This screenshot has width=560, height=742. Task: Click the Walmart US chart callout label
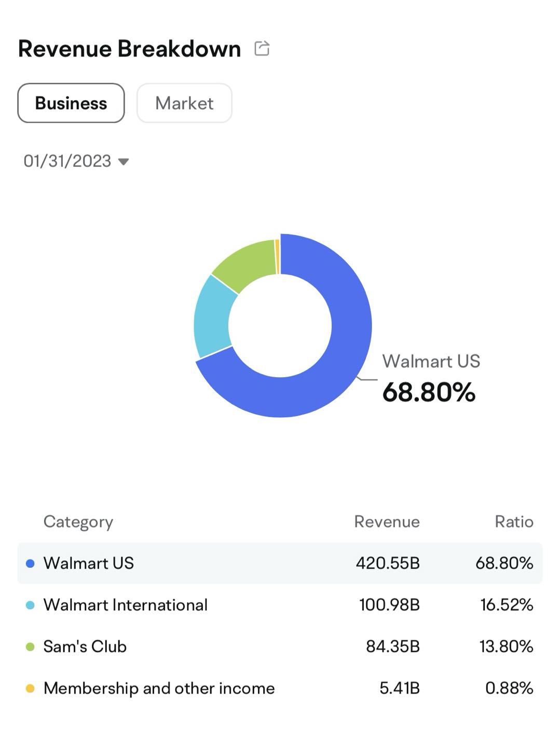(x=431, y=361)
